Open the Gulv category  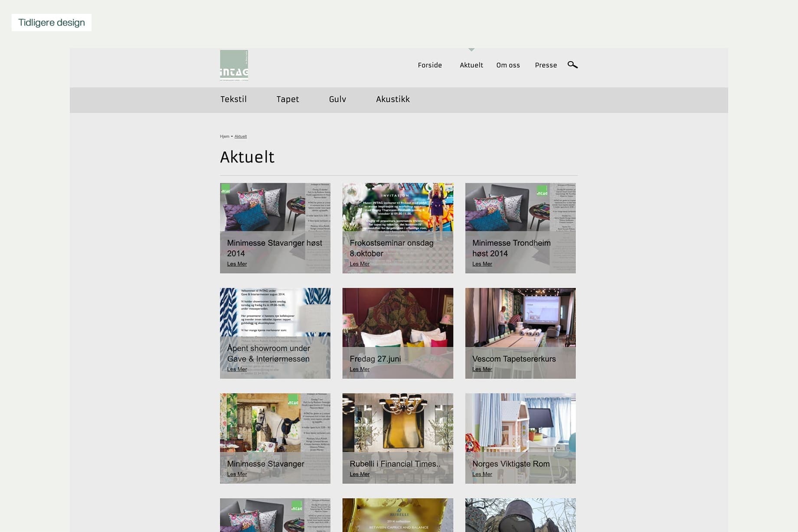click(x=337, y=99)
